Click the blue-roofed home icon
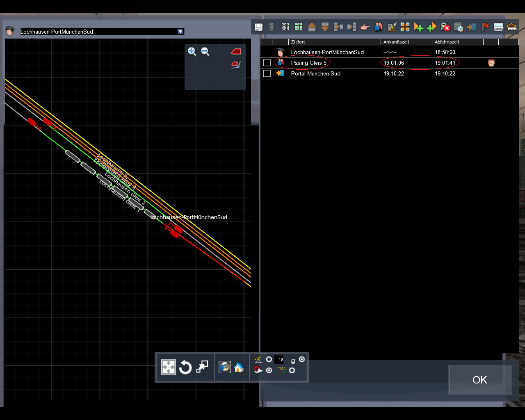 239,367
